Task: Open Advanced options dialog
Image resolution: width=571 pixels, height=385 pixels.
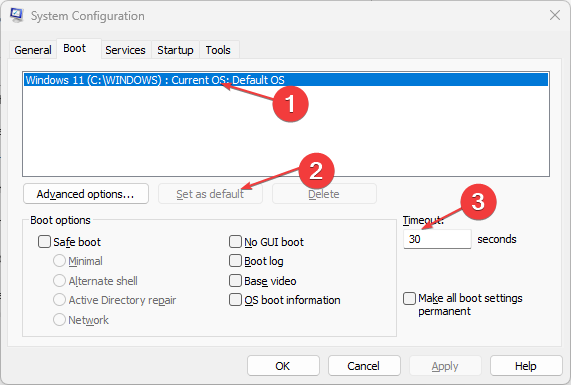Action: (x=86, y=194)
